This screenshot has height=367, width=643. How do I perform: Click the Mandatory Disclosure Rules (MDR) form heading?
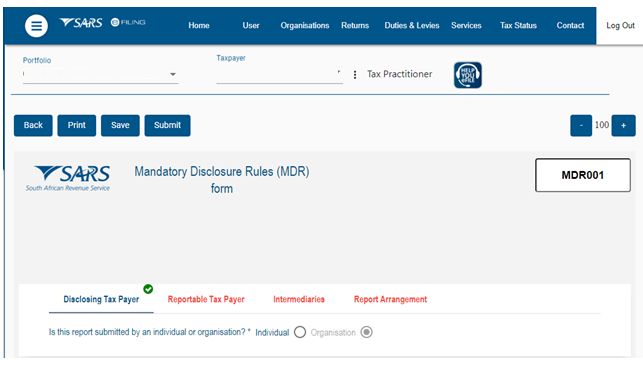(222, 180)
